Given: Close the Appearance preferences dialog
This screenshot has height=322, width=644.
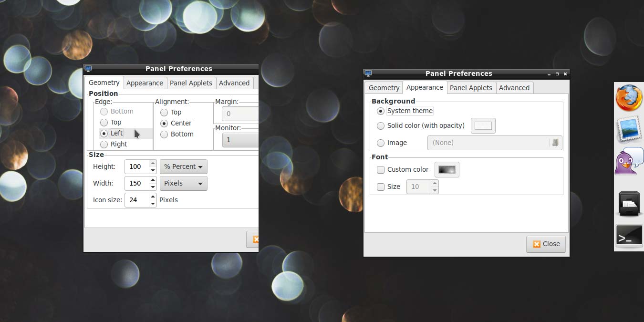Looking at the screenshot, I should tap(546, 244).
